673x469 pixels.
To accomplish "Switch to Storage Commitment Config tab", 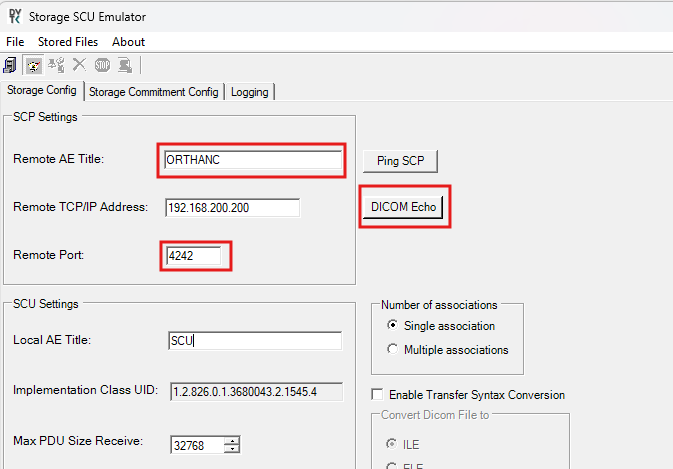I will [153, 92].
